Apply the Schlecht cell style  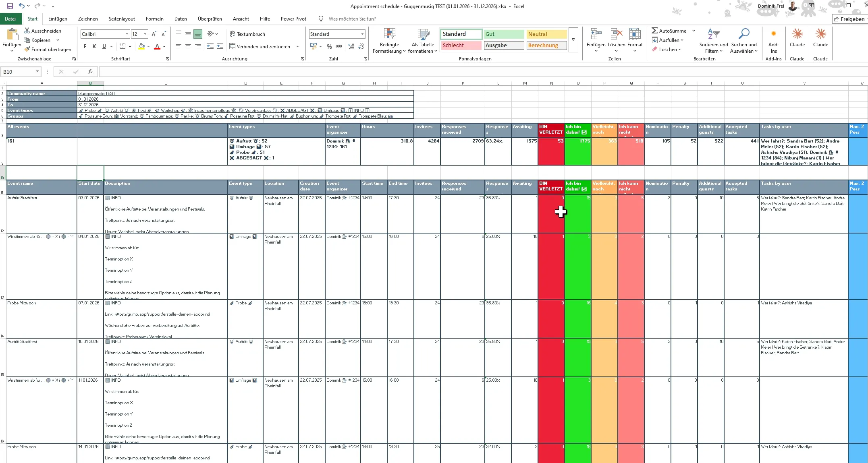point(461,45)
